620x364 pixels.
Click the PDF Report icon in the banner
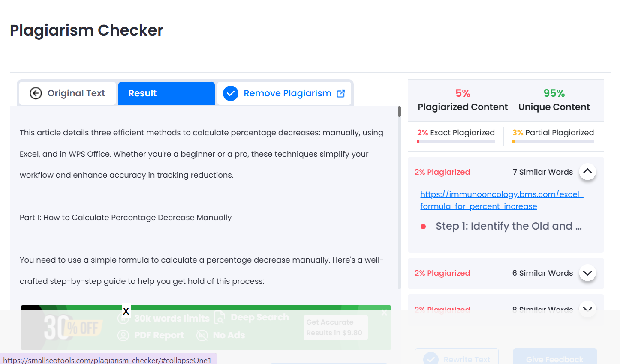pyautogui.click(x=123, y=335)
